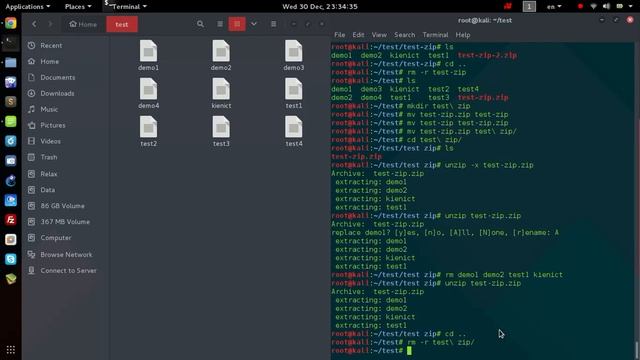Click Connect to Server in sidebar
Screen dimensions: 640x360
(x=68, y=270)
